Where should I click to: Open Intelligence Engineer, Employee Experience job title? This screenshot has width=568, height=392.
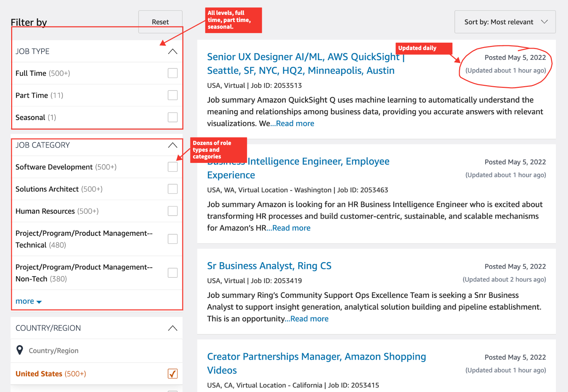click(x=298, y=168)
